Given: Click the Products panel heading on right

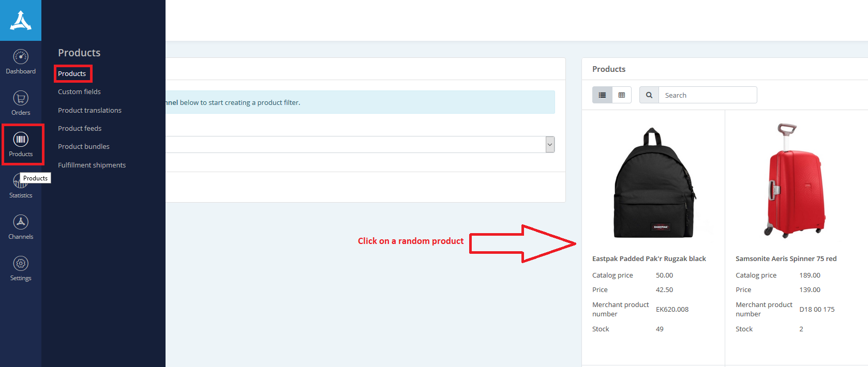Looking at the screenshot, I should (609, 69).
